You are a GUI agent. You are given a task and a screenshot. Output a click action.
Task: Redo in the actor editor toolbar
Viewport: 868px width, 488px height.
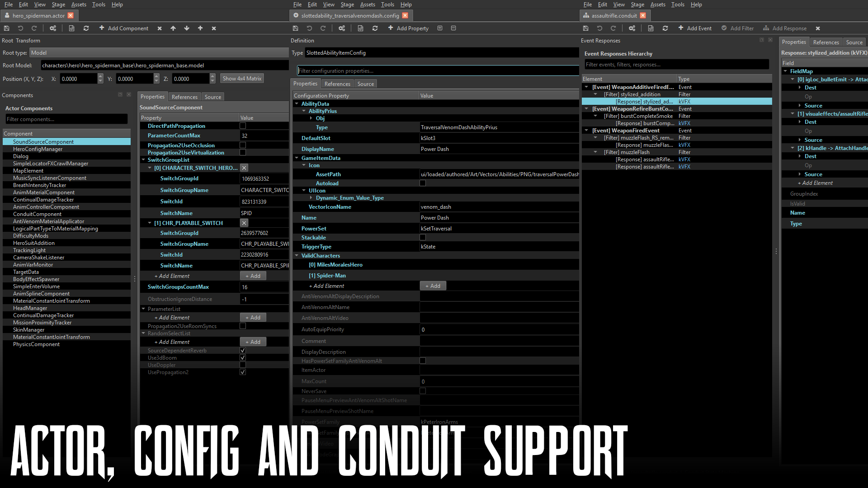point(34,28)
